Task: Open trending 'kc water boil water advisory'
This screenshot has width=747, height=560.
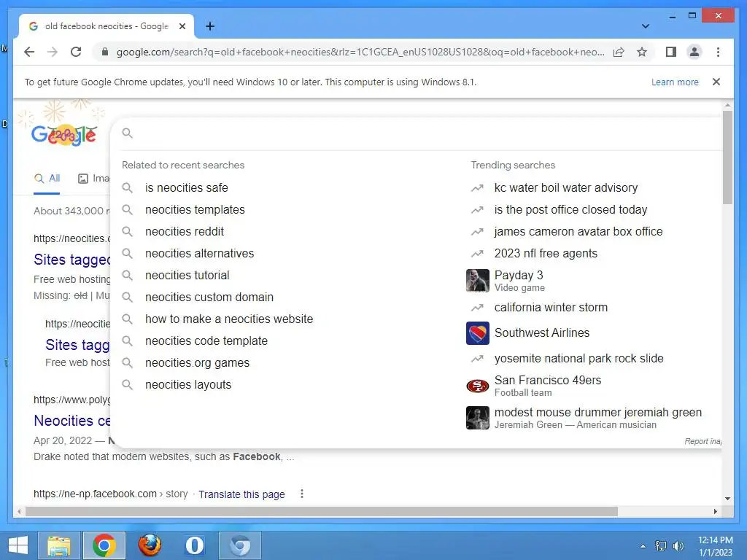Action: click(x=566, y=187)
